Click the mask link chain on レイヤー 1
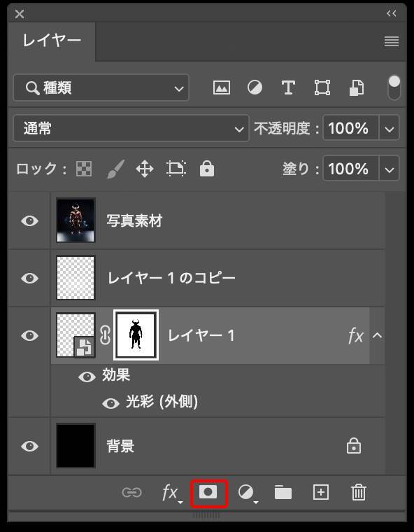 pos(105,335)
